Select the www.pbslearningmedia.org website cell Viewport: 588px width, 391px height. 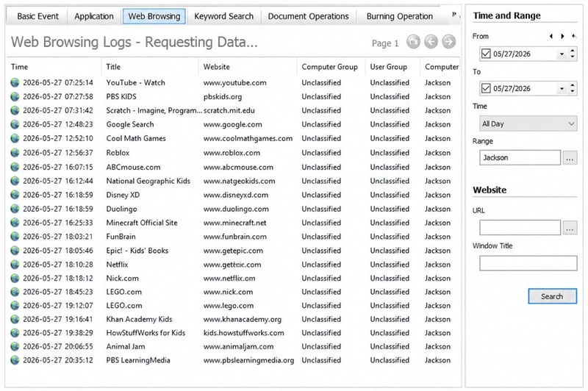[248, 360]
